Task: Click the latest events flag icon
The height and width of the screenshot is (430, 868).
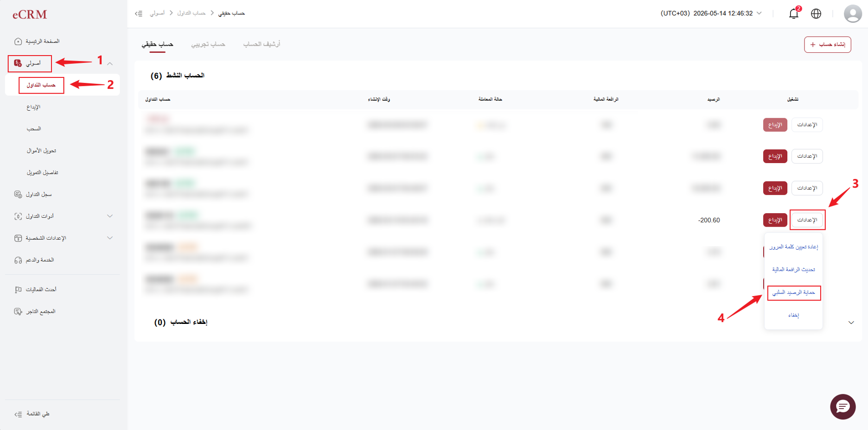Action: pyautogui.click(x=18, y=290)
